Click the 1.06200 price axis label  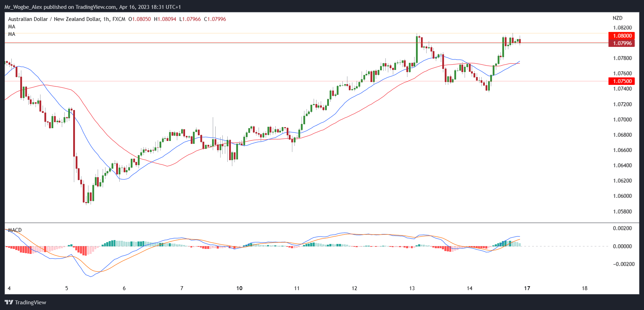tap(622, 181)
